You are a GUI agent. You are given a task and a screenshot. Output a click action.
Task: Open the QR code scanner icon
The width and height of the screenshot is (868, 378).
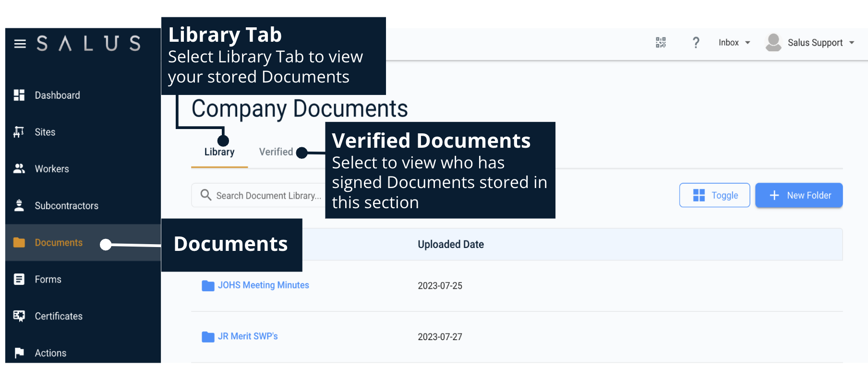tap(661, 43)
